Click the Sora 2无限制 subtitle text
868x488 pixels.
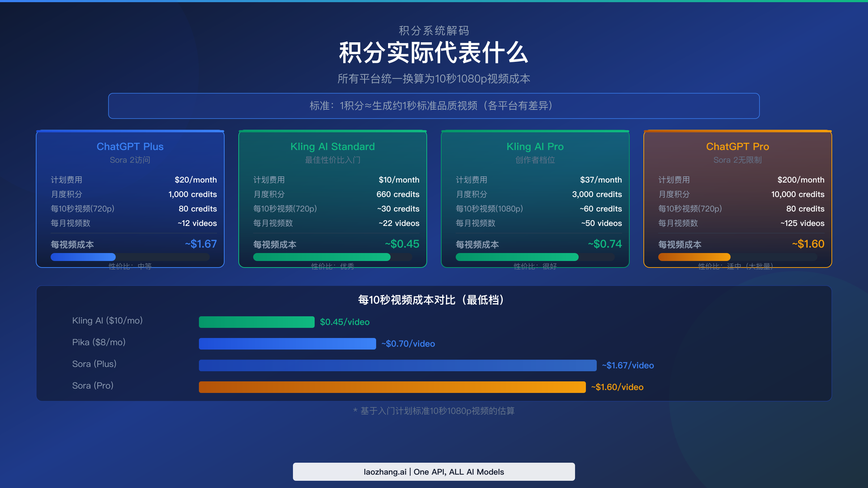[737, 160]
